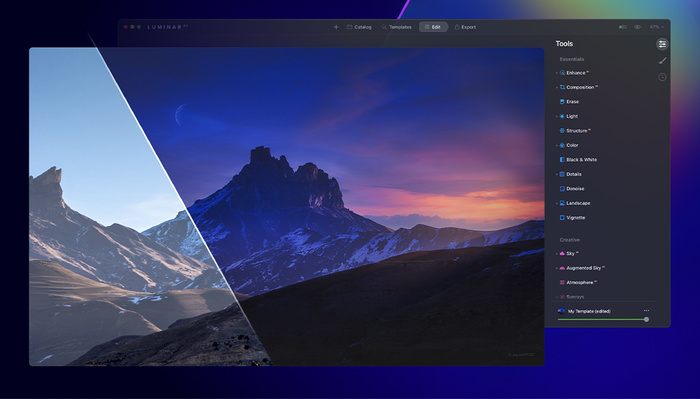Screen dimensions: 700x399
Task: Open the Atmosphere AI tool
Action: [x=578, y=283]
